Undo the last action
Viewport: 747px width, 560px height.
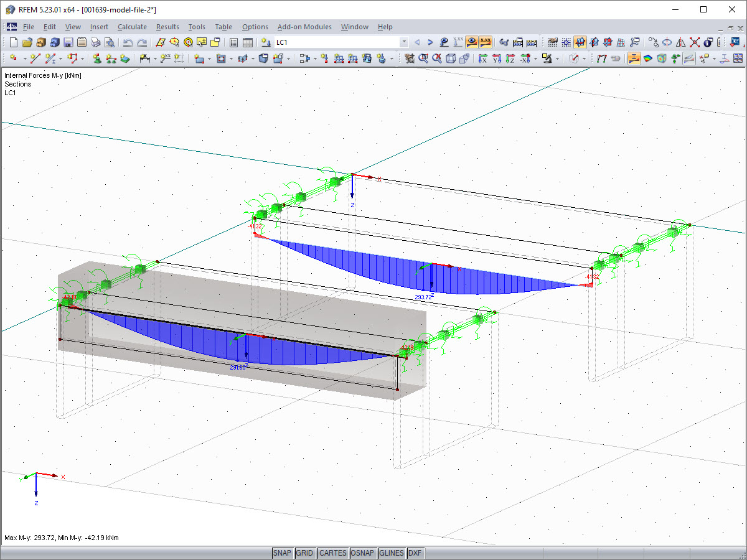[x=128, y=42]
